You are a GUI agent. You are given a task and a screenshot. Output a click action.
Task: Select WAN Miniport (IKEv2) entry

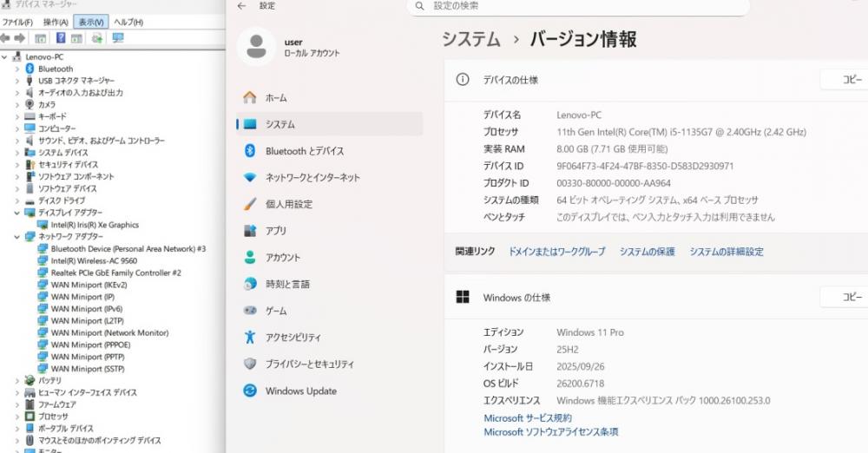pyautogui.click(x=89, y=285)
